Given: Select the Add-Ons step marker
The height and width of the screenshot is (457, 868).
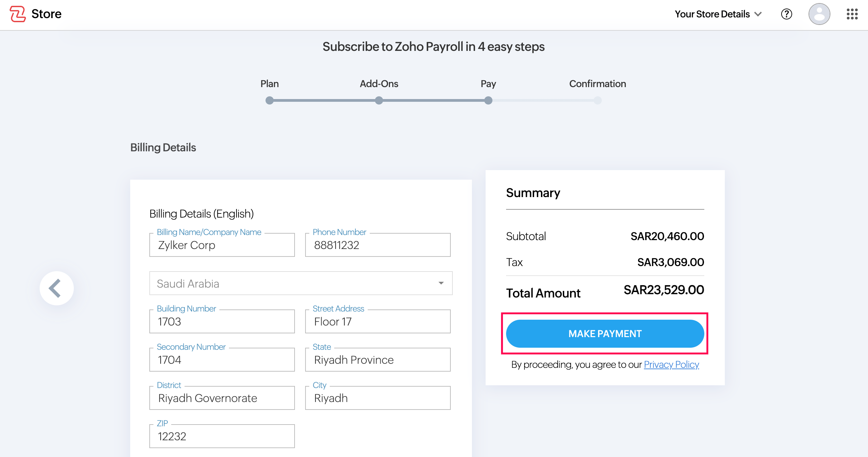Looking at the screenshot, I should 379,100.
